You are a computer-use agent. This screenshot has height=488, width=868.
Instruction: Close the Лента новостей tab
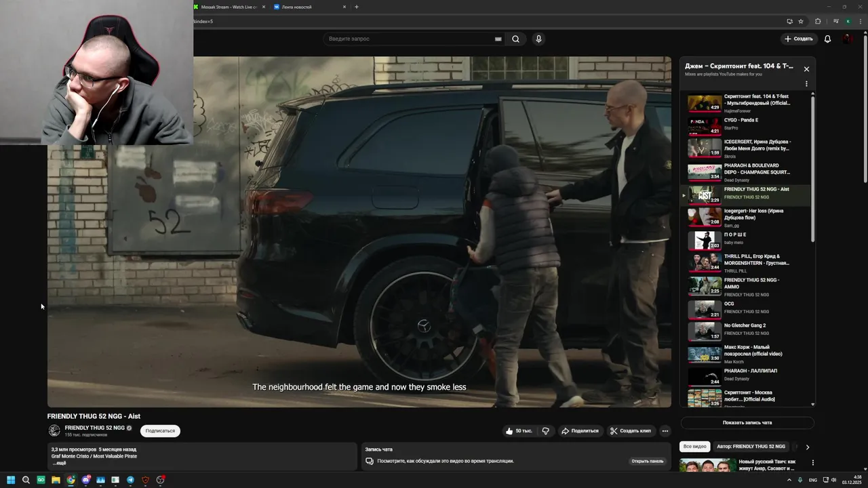click(344, 7)
